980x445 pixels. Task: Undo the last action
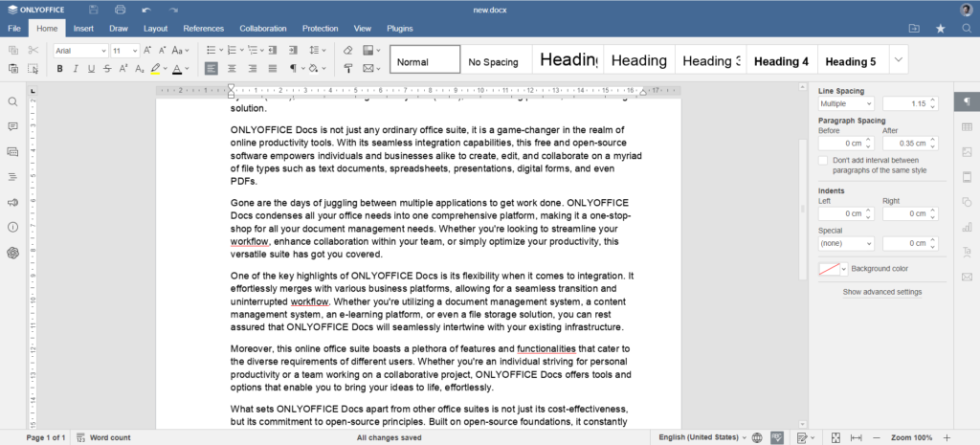pyautogui.click(x=146, y=10)
